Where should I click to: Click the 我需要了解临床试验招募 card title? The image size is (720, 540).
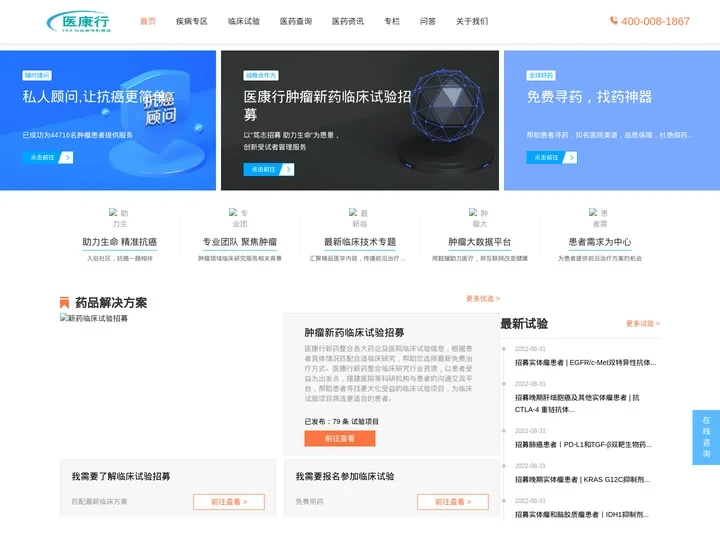(121, 477)
